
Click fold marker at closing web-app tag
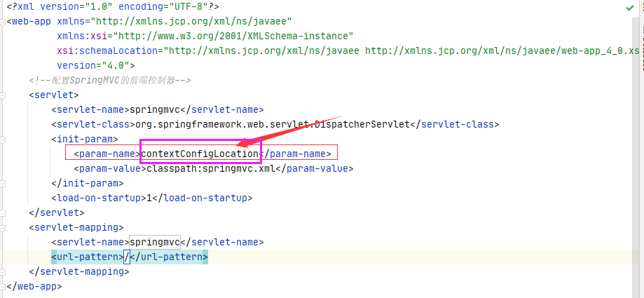pos(3,287)
